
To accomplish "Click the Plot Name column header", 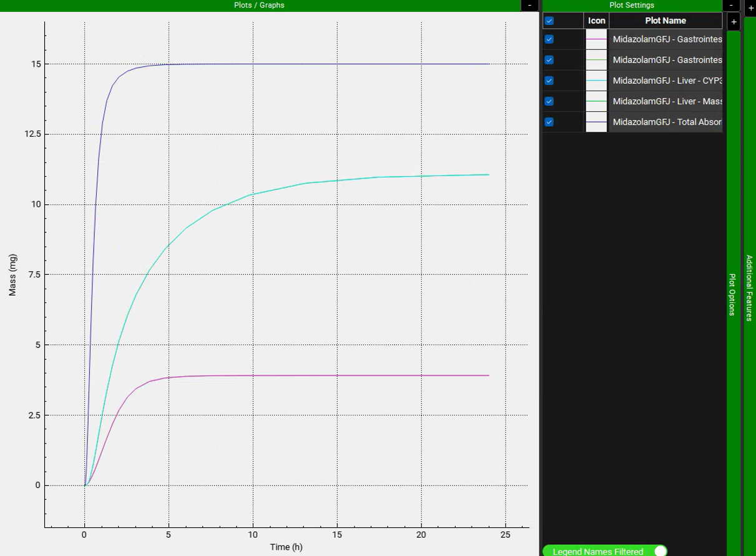I will click(x=665, y=21).
